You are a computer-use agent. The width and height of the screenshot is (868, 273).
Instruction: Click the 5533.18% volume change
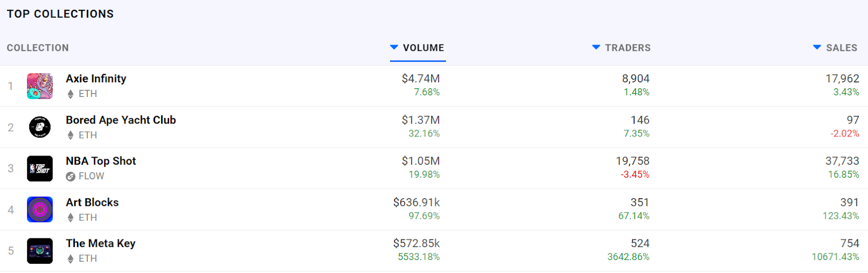[x=419, y=257]
